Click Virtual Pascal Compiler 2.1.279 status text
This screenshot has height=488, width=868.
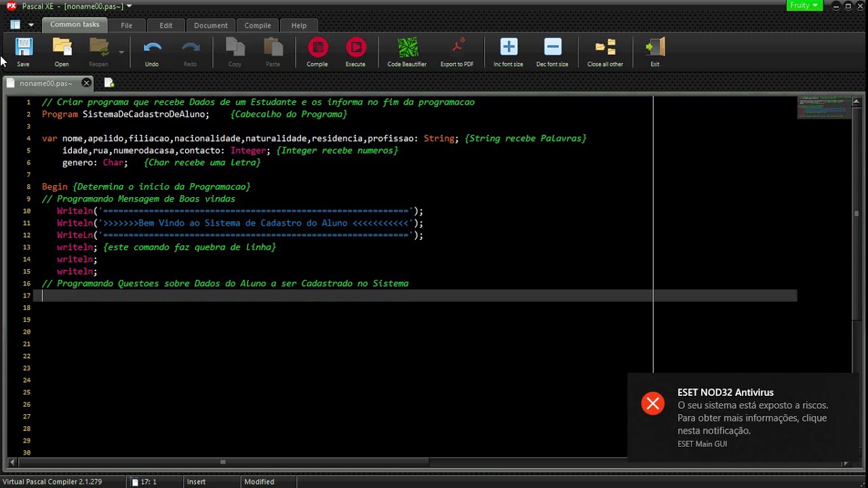[52, 482]
